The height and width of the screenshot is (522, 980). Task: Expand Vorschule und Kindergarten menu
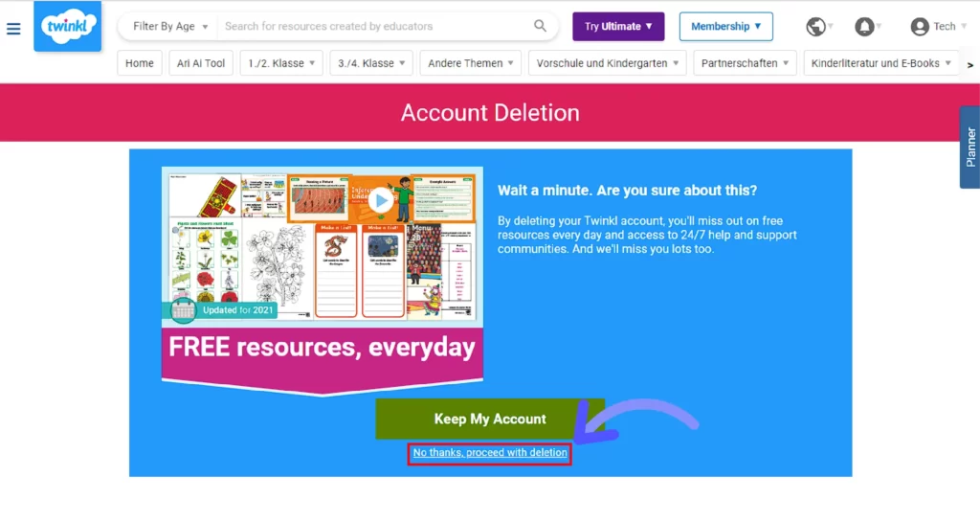click(x=608, y=63)
